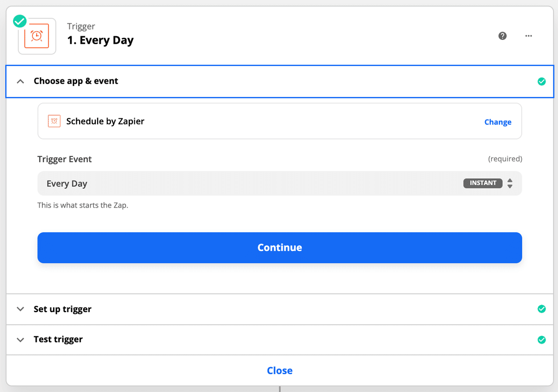This screenshot has width=558, height=392.
Task: Click the Trigger Event up-down arrows
Action: [510, 183]
